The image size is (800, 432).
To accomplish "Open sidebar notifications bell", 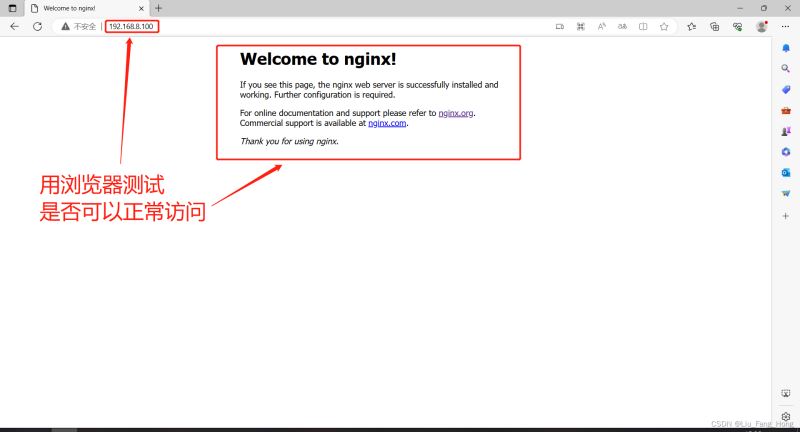I will 786,48.
